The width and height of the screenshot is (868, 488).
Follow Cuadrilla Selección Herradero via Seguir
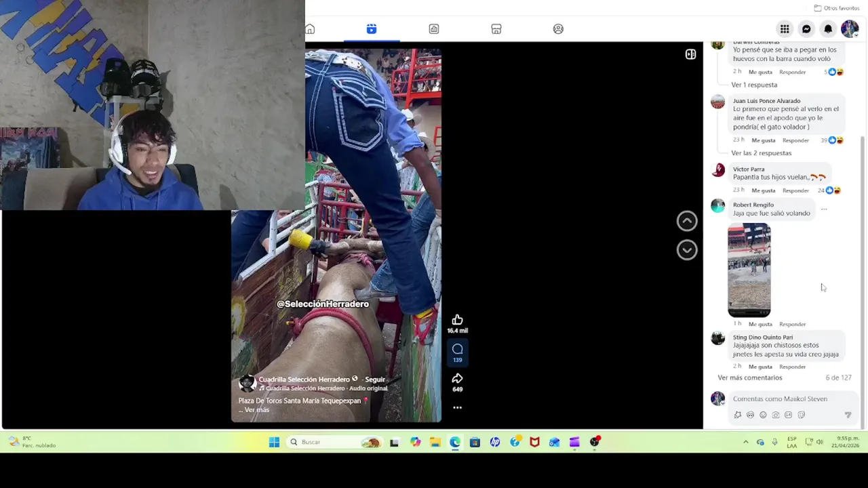(374, 380)
